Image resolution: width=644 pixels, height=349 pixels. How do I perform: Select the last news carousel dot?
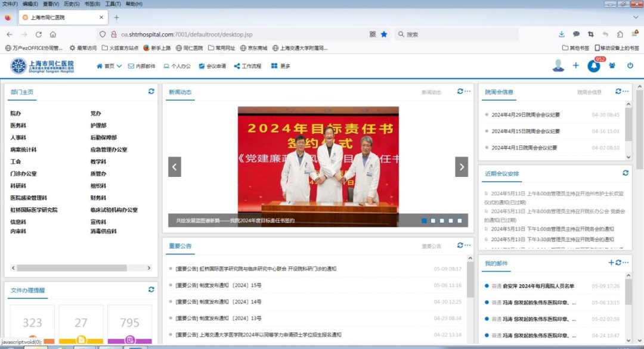click(460, 220)
